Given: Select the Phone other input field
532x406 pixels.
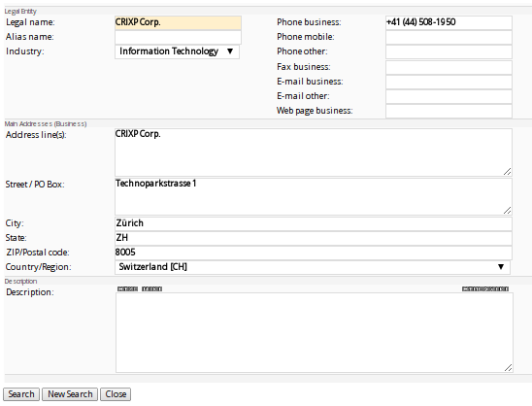Looking at the screenshot, I should click(x=449, y=51).
